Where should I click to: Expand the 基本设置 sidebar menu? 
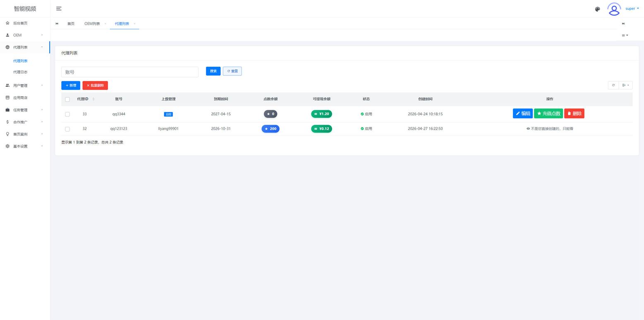coord(25,146)
